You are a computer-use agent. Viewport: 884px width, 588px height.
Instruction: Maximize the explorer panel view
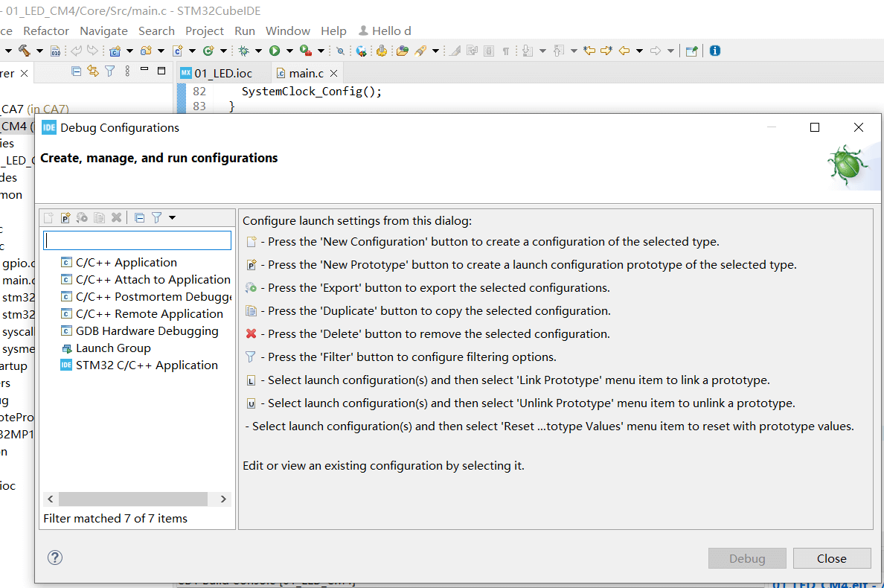click(x=161, y=71)
